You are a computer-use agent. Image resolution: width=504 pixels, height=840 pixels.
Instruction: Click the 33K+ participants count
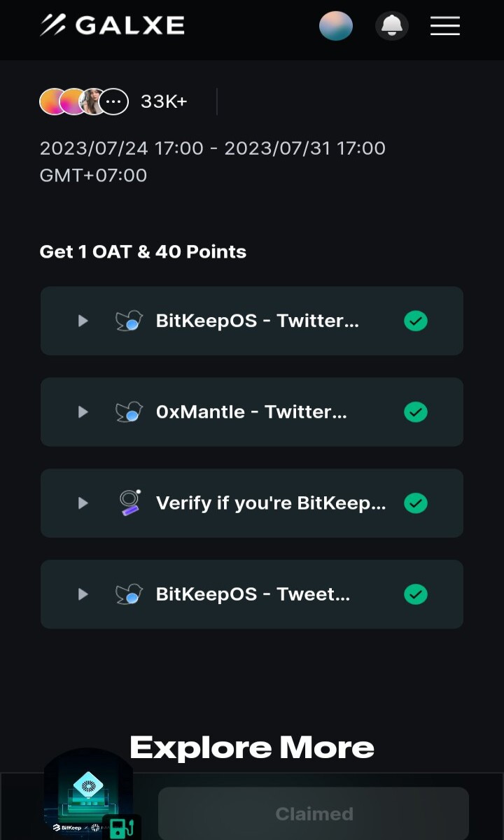[164, 101]
